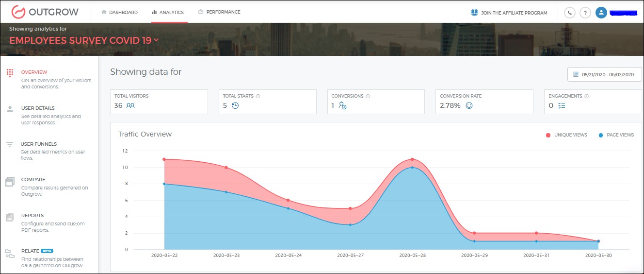Expand the Employees Survey Covid 19 dropdown
Screen dimensions: 644x274
[156, 40]
